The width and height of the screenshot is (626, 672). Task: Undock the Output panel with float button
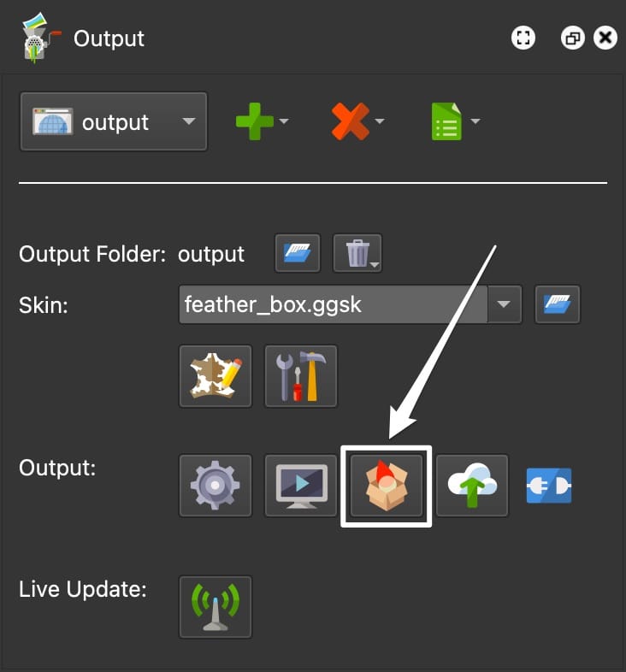[573, 38]
